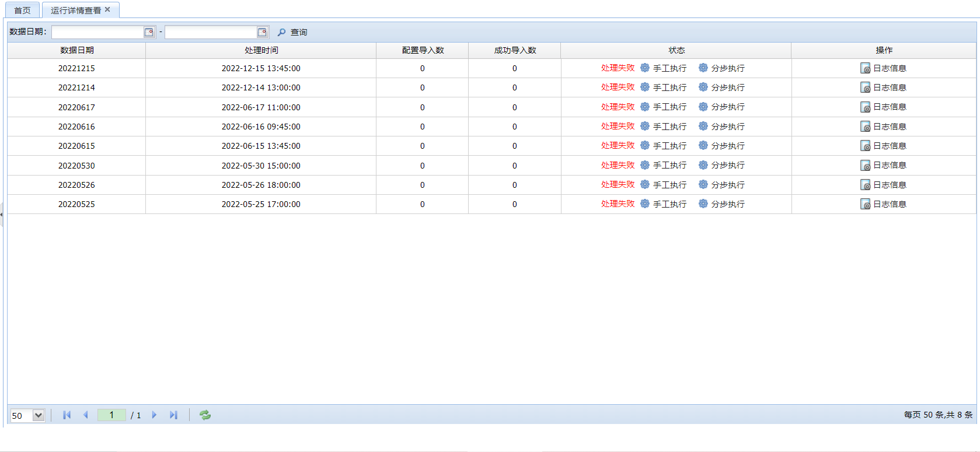Go to the next page
Screen dimensions: 980x452
pyautogui.click(x=154, y=415)
